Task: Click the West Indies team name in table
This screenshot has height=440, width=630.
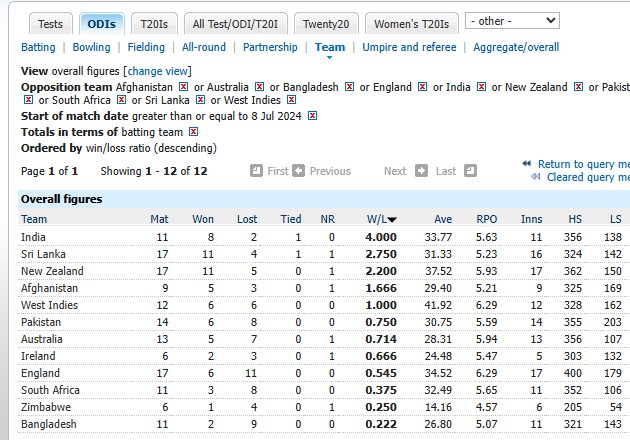Action: pos(49,305)
